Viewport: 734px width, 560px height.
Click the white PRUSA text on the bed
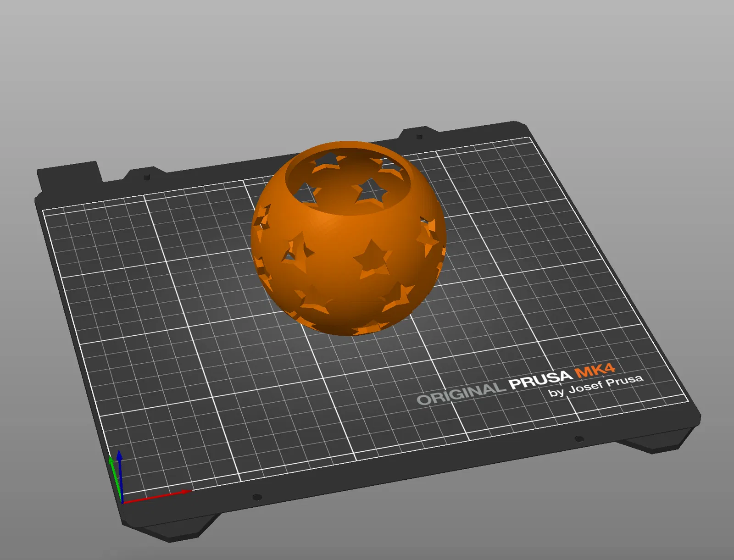coord(540,380)
